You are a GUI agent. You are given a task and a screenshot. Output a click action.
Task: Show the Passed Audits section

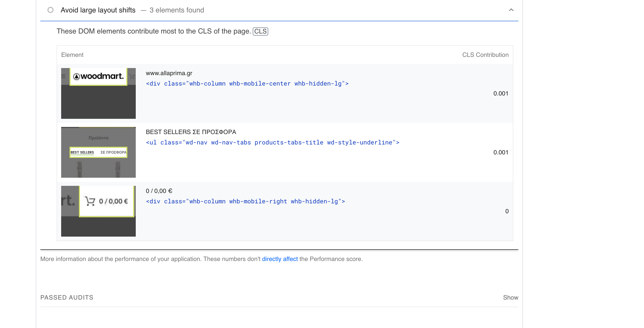coord(510,298)
